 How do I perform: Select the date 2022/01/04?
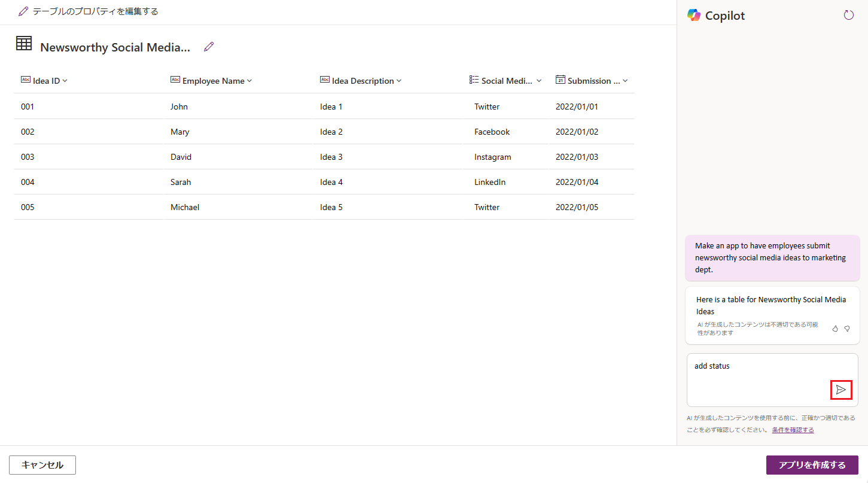tap(577, 182)
